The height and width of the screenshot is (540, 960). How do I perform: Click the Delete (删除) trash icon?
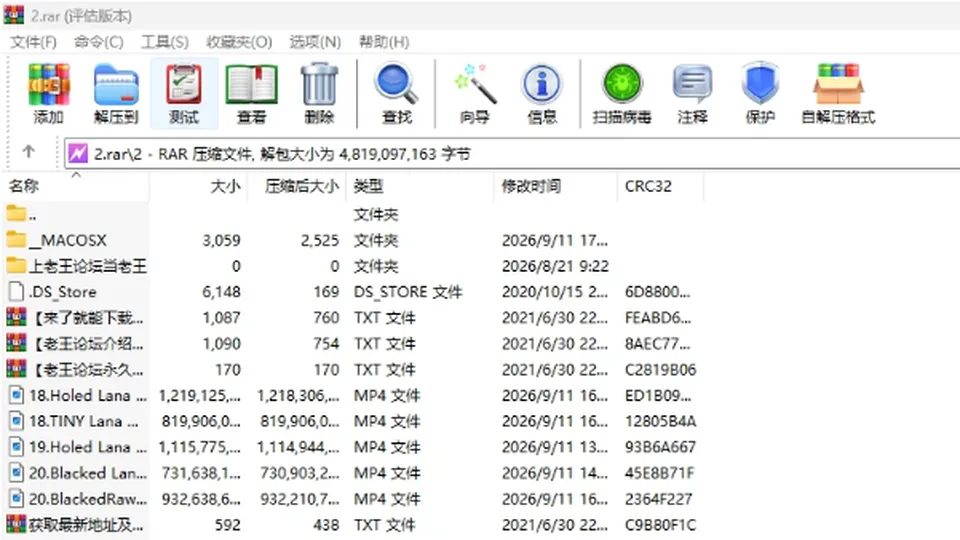pyautogui.click(x=319, y=94)
